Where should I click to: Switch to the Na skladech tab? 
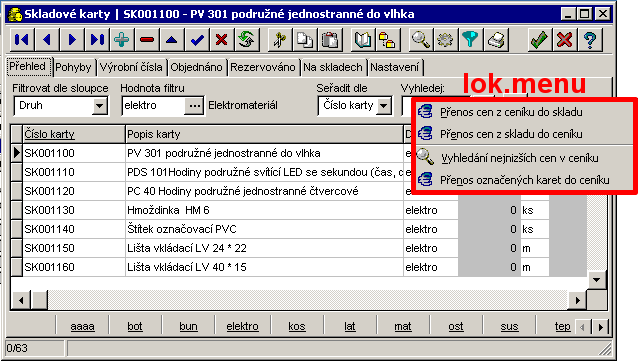point(333,67)
